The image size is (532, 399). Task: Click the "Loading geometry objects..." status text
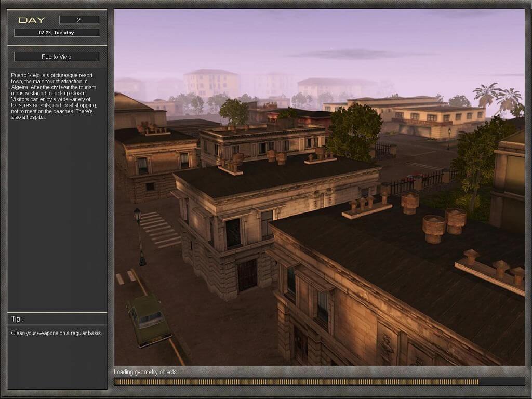click(x=147, y=372)
